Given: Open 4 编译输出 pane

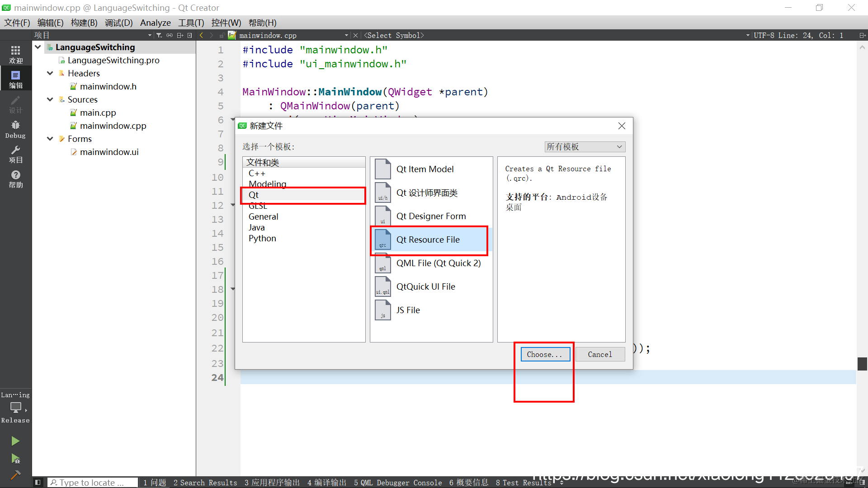Looking at the screenshot, I should (x=327, y=483).
